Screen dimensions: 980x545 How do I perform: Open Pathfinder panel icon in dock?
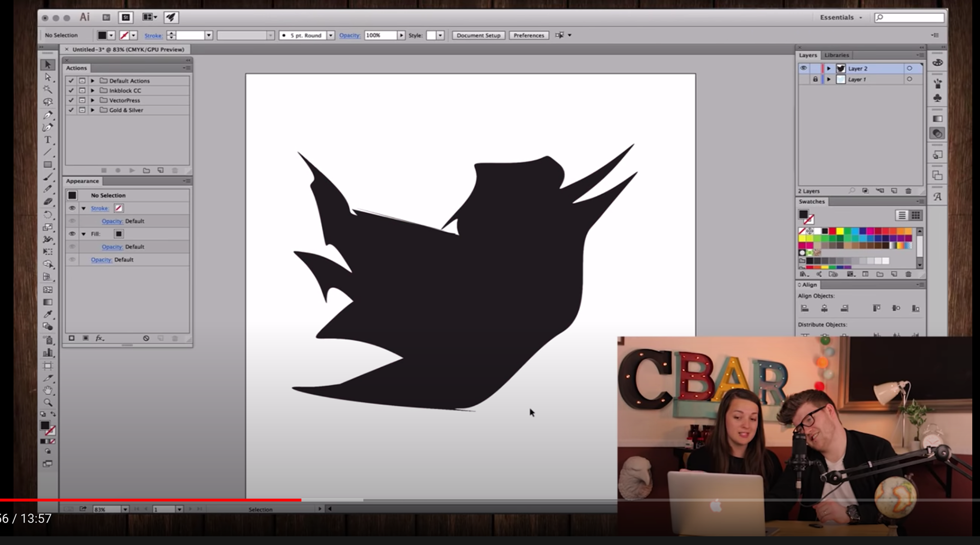tap(938, 176)
